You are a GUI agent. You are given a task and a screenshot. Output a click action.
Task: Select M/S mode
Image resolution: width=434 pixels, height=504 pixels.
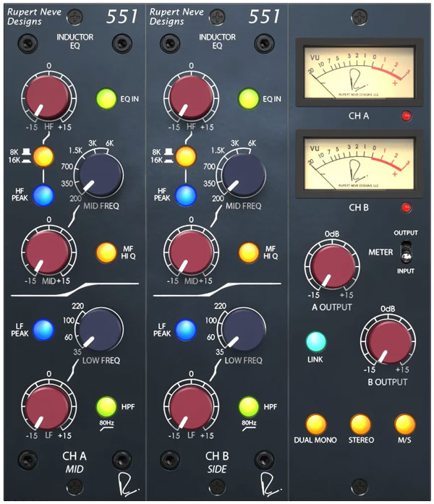tap(404, 424)
